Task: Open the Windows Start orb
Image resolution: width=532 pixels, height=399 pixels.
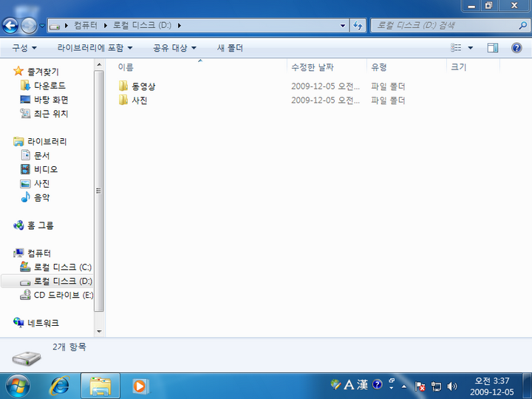Action: (x=18, y=386)
